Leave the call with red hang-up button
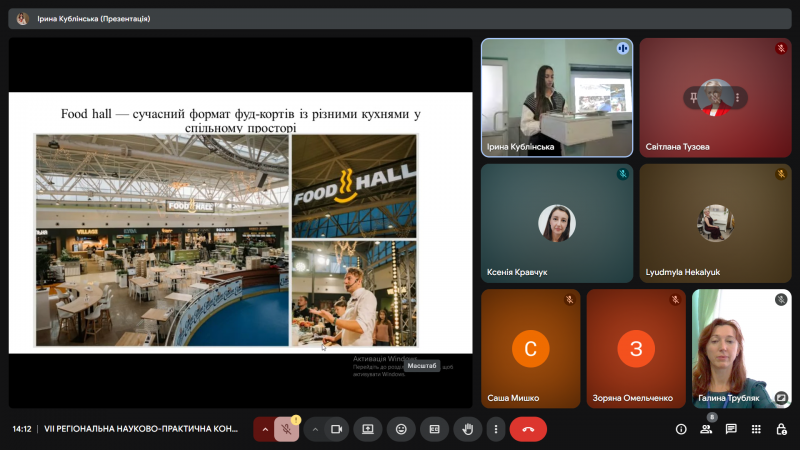Screen dimensions: 800x450 (x=528, y=429)
